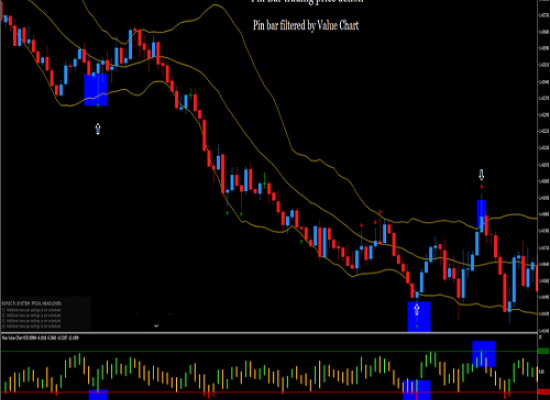The width and height of the screenshot is (550, 400).
Task: Click the 'Pin bar filtered by Value Chart' label
Action: click(x=306, y=25)
